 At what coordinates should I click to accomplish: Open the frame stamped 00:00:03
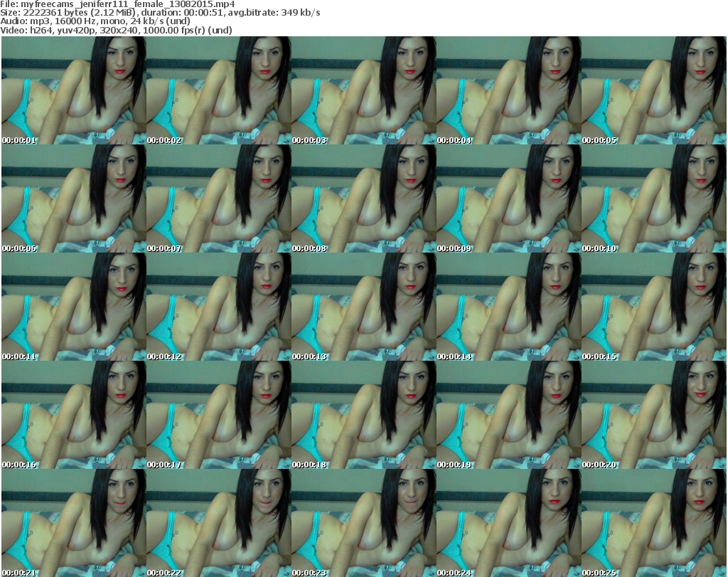point(363,90)
